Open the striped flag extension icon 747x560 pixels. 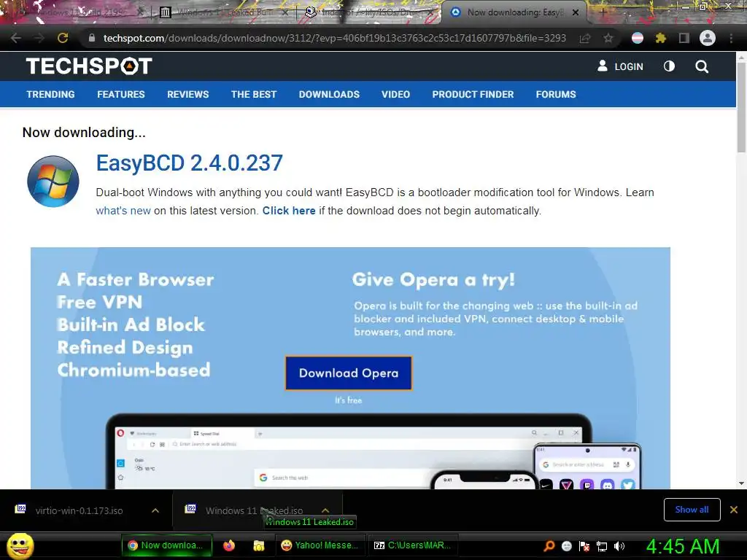[x=638, y=38]
